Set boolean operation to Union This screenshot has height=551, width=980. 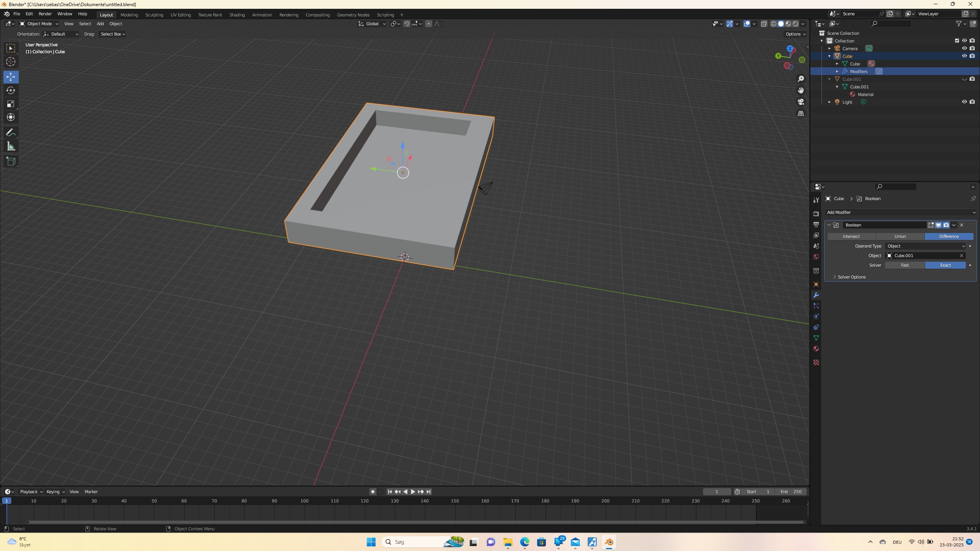tap(900, 236)
